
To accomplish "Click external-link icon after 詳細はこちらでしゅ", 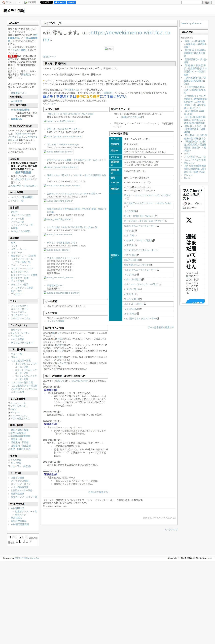I will click(143, 117).
